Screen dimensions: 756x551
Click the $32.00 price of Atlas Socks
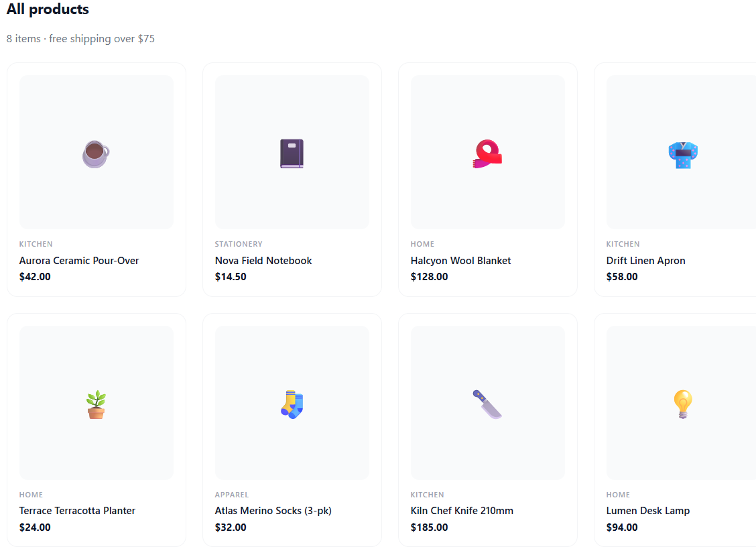click(x=231, y=528)
